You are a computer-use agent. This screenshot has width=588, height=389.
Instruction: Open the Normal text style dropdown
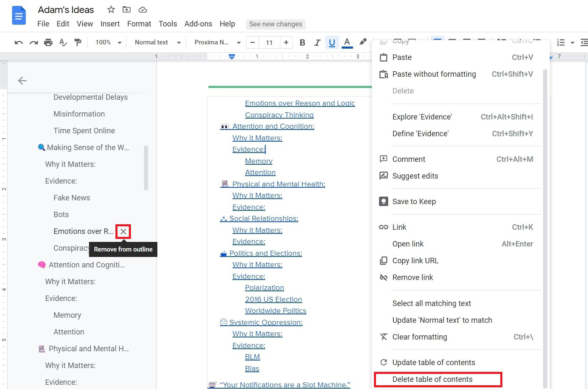(157, 42)
